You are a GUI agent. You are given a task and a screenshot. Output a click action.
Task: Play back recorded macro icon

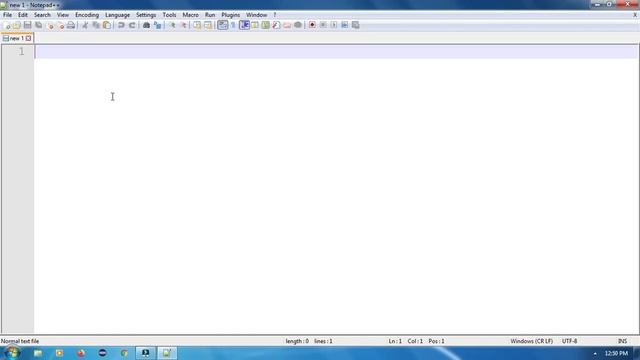[x=334, y=25]
